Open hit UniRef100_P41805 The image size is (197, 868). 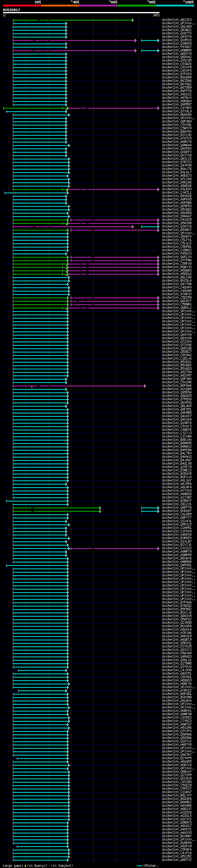177,220
